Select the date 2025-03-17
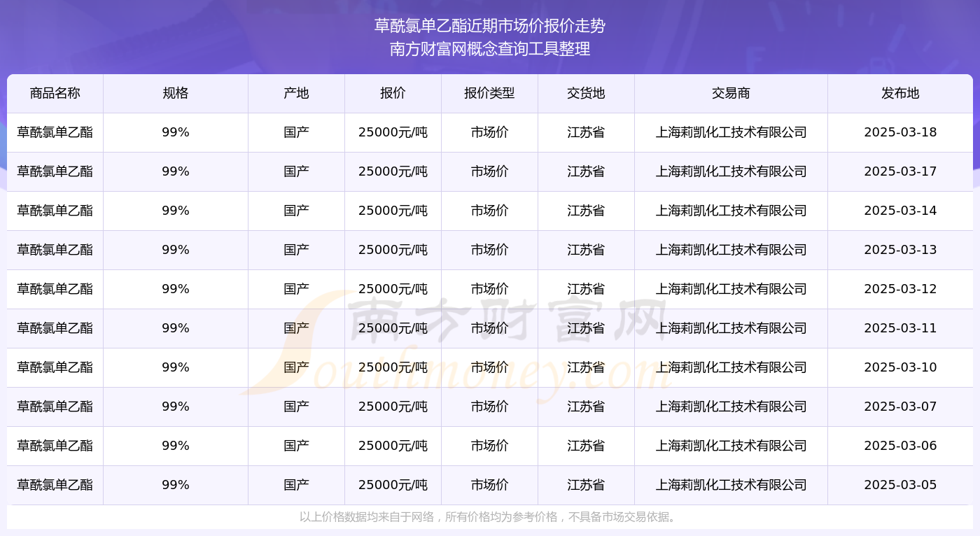The image size is (980, 536). click(900, 171)
